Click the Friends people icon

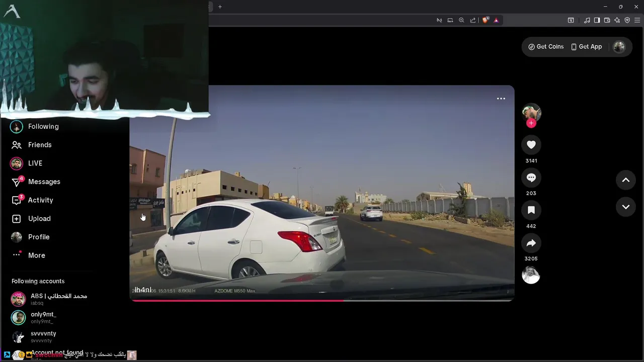pos(17,145)
